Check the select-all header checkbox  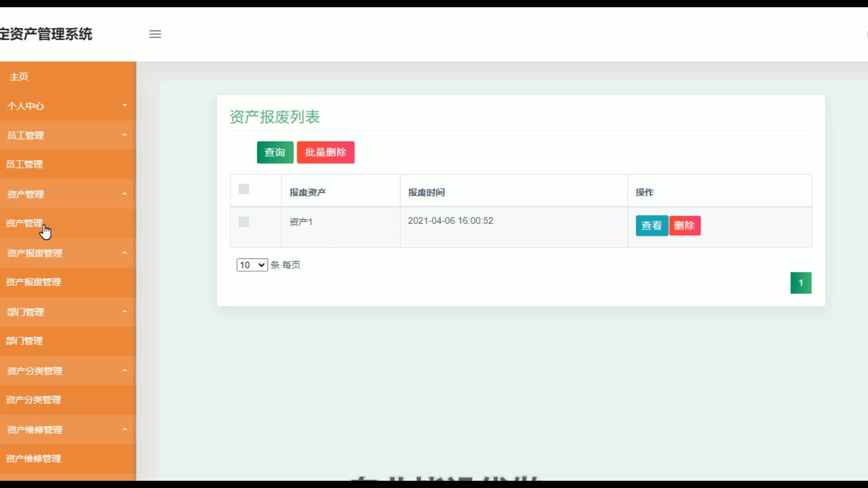tap(244, 189)
